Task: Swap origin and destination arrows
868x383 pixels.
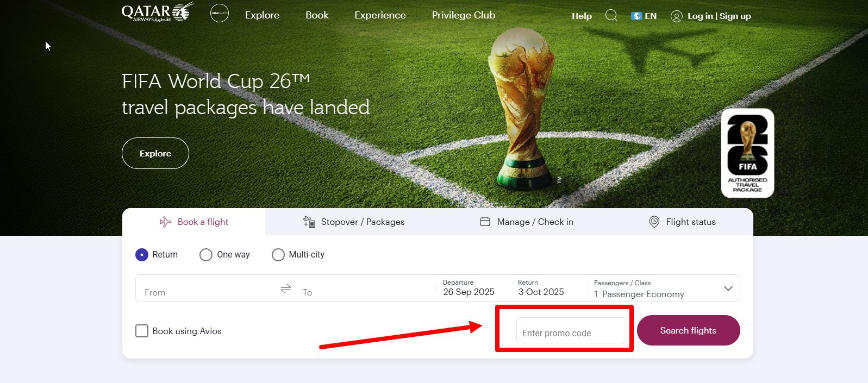Action: coord(286,288)
